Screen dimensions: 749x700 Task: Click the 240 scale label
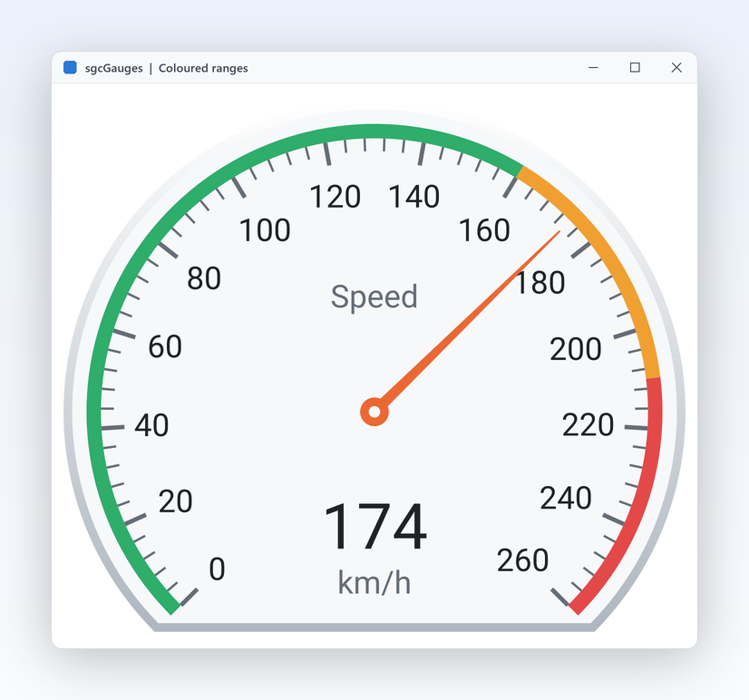pos(566,498)
